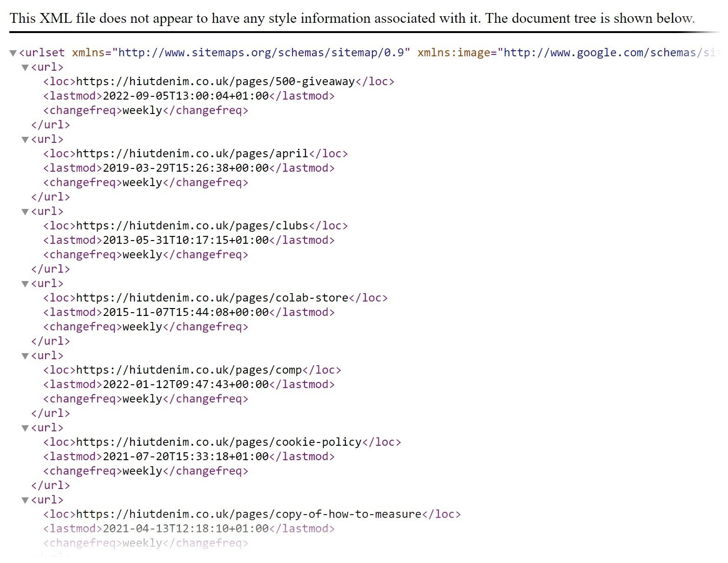This screenshot has width=728, height=563.
Task: Collapse the cookie-policy url entry
Action: [x=25, y=428]
